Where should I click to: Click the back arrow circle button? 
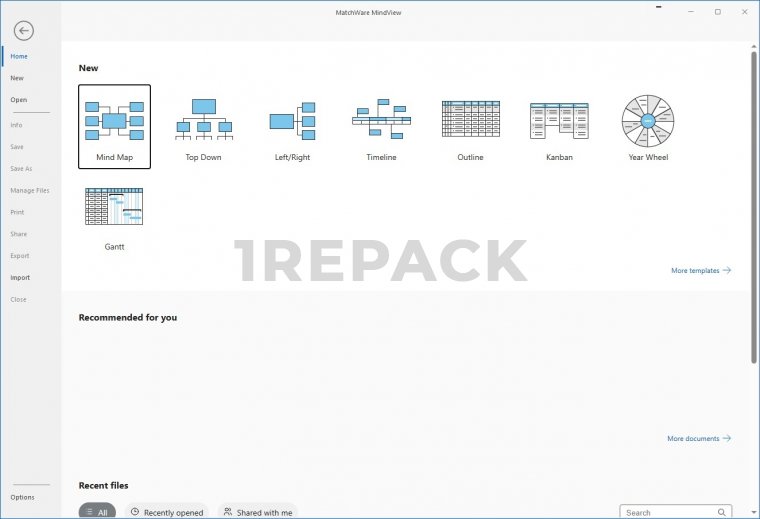tap(23, 31)
